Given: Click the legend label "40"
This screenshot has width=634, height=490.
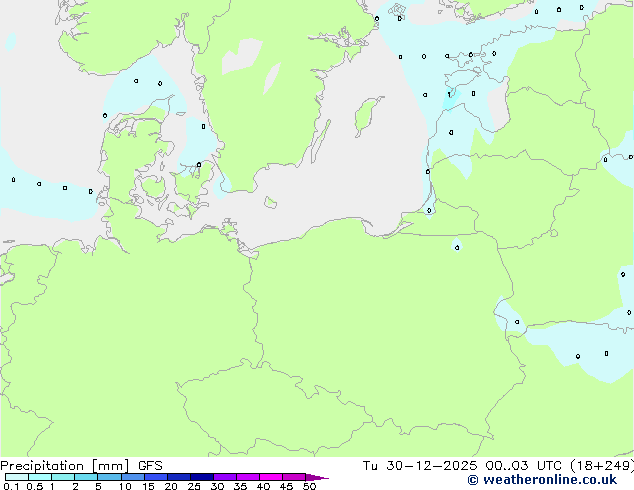Looking at the screenshot, I should [263, 486].
